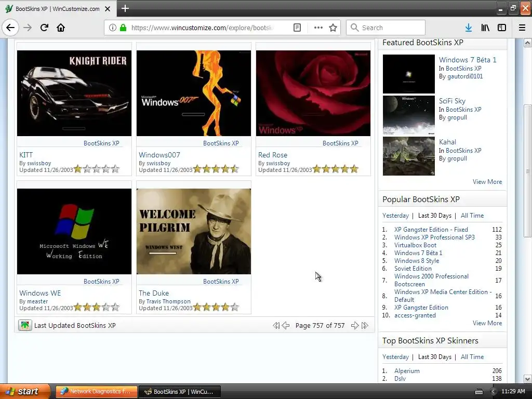
Task: Open The Duke title link
Action: 154,293
